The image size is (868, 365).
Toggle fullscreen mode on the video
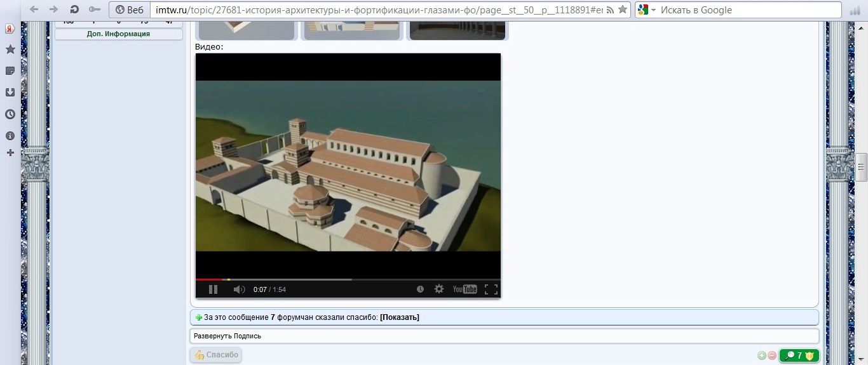(x=491, y=289)
